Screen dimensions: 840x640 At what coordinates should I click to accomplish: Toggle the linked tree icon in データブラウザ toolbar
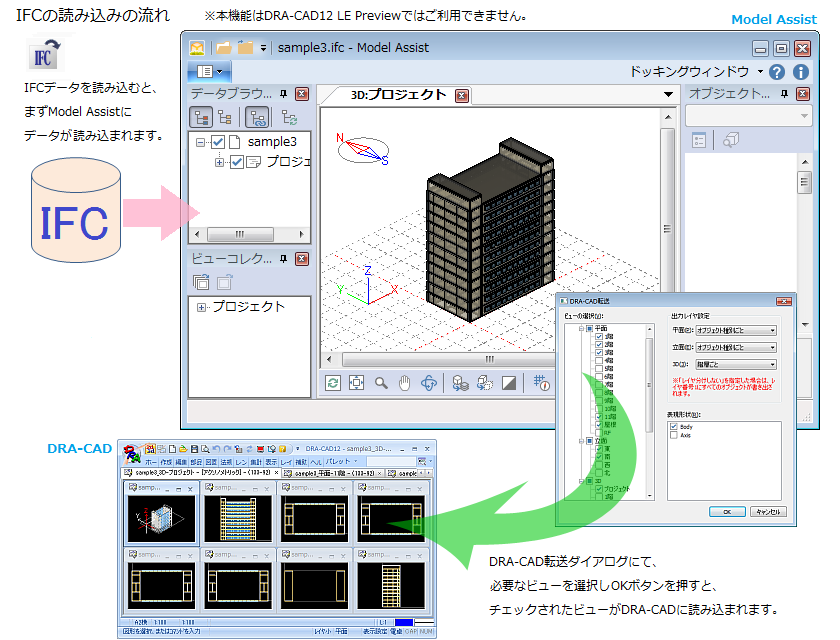[258, 117]
